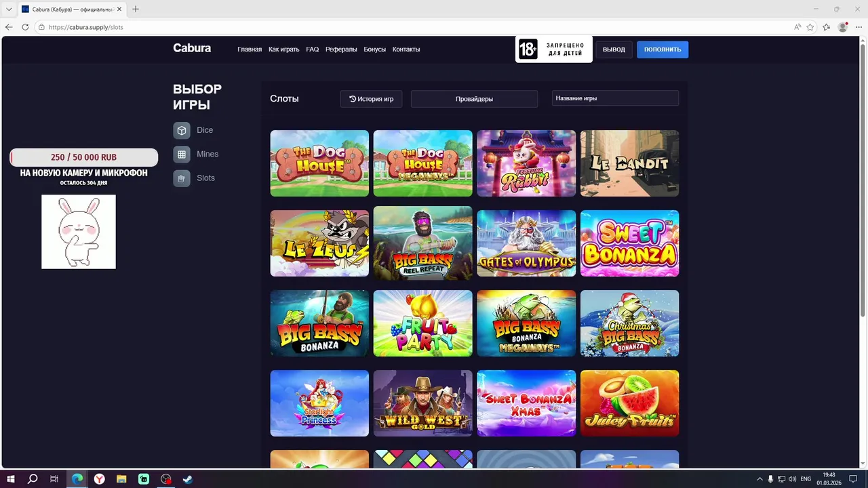Image resolution: width=868 pixels, height=488 pixels.
Task: Click the ПОПОЛНИТЬ deposit button
Action: [663, 49]
